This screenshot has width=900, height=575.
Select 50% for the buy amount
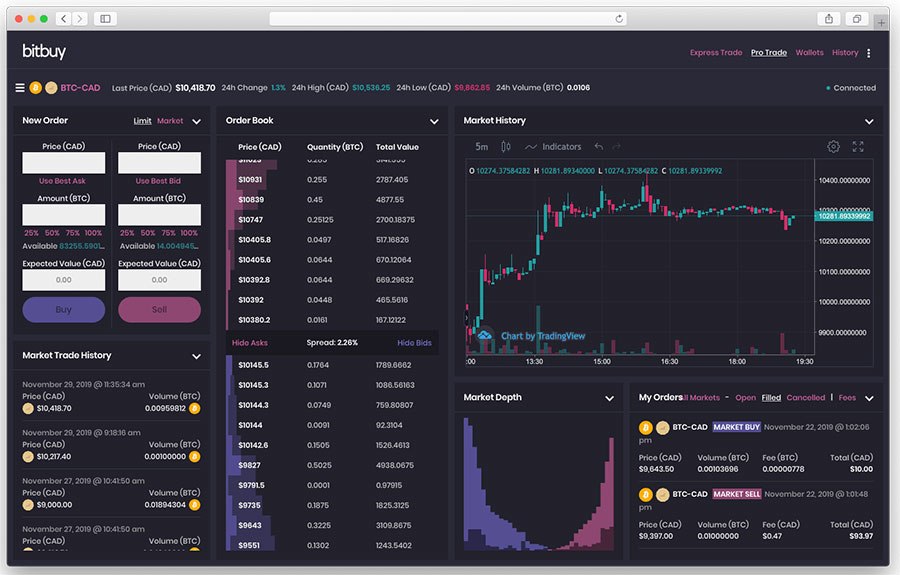point(52,232)
